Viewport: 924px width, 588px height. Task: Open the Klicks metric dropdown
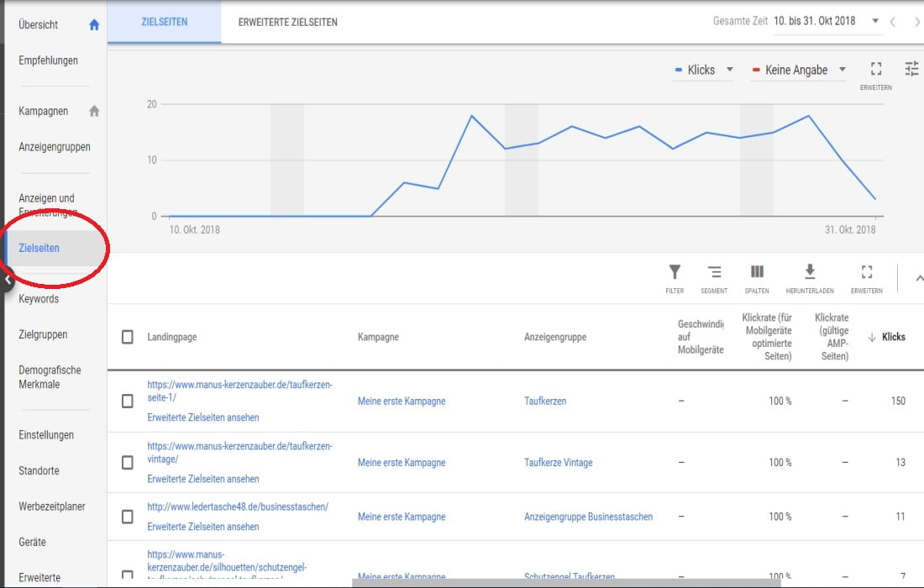[x=704, y=70]
